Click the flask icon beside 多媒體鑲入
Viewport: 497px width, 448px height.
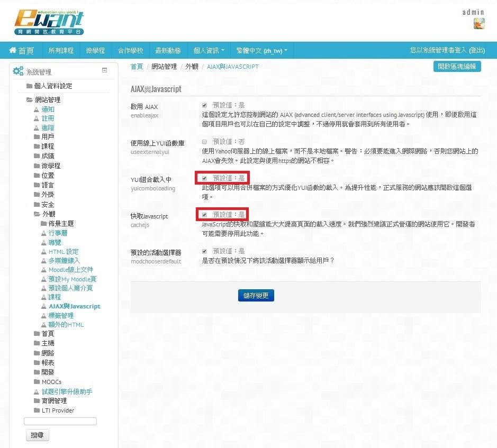[44, 261]
